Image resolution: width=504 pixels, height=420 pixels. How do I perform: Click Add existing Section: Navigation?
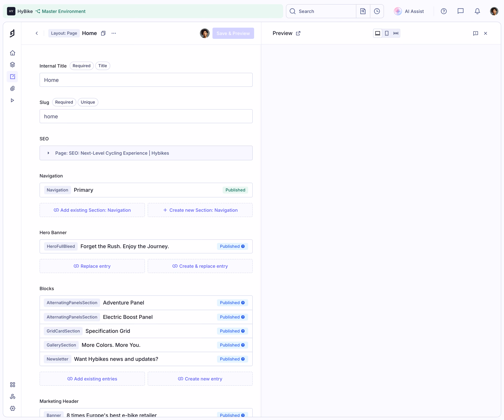pos(92,210)
